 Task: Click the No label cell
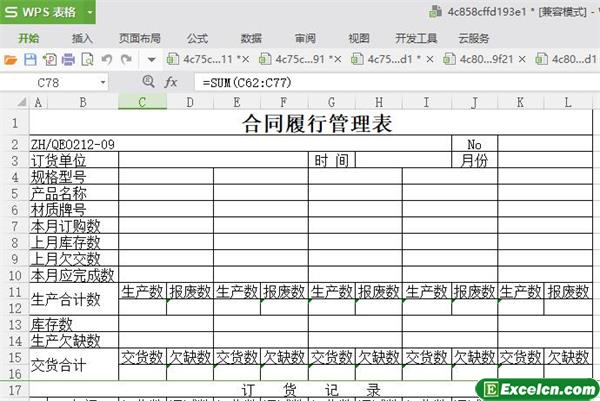click(x=474, y=144)
